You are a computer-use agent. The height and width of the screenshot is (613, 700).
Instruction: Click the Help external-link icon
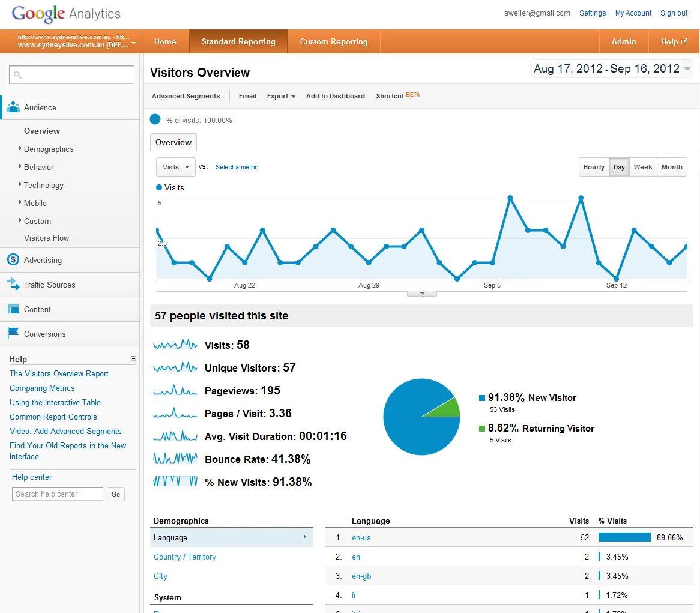[x=684, y=41]
